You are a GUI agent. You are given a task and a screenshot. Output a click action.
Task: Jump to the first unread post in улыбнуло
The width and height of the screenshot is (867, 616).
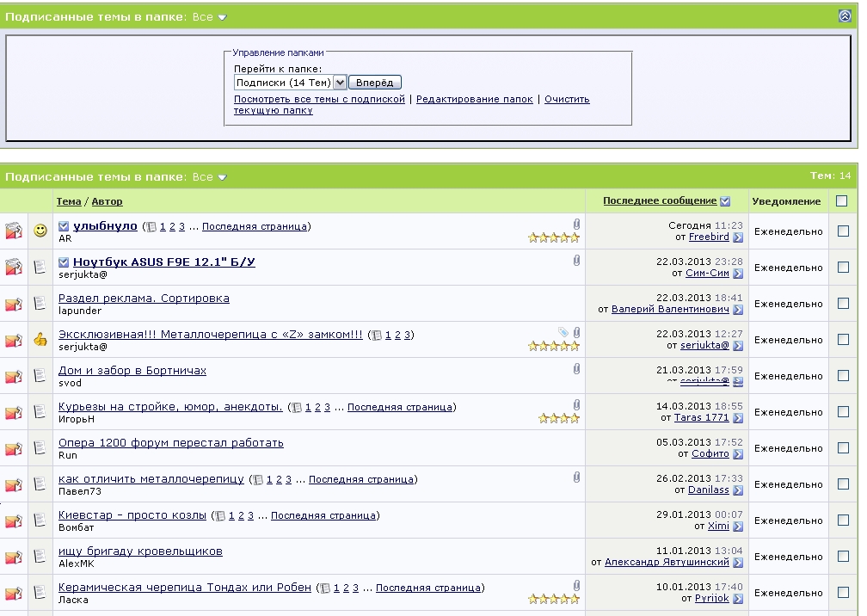[x=64, y=226]
